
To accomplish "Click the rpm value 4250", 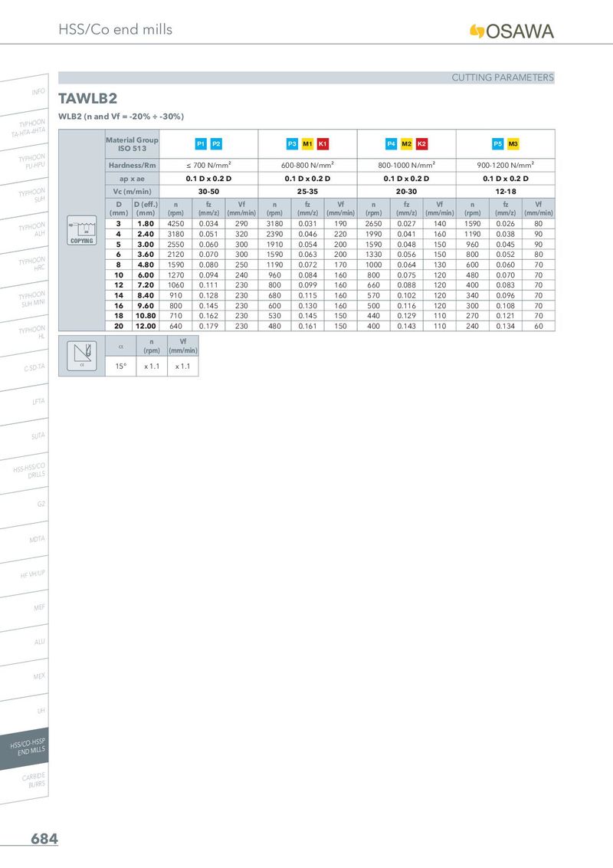I will click(x=176, y=224).
